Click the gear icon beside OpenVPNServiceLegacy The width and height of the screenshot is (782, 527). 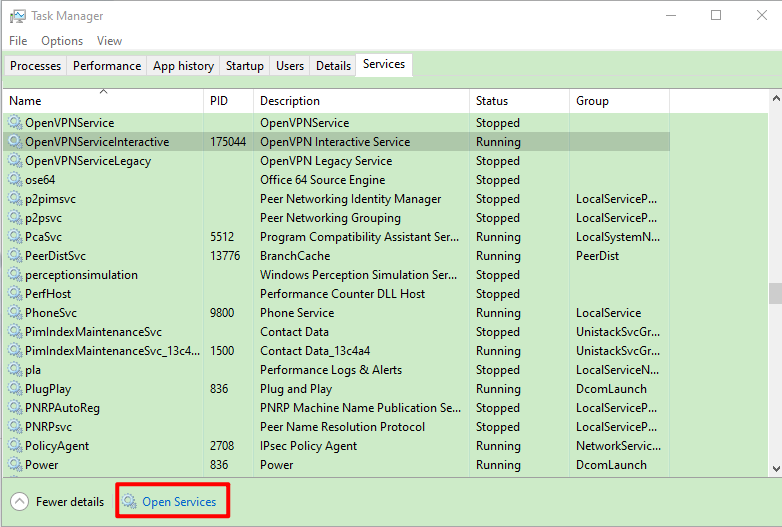tap(15, 160)
